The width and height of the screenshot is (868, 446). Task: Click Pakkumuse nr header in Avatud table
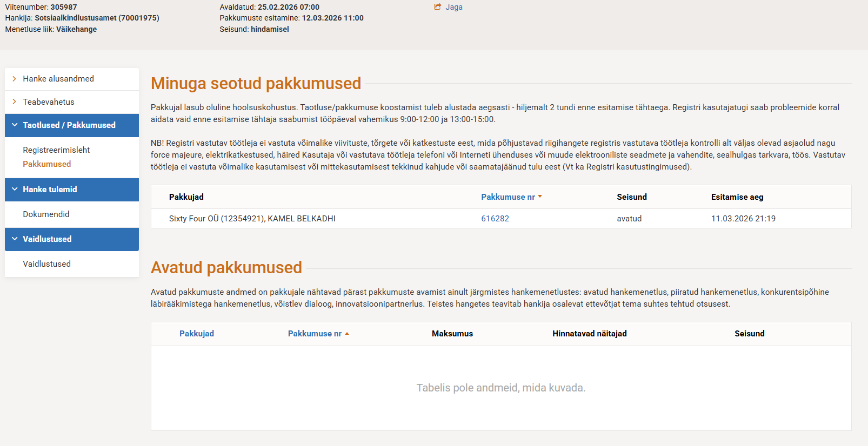coord(315,334)
